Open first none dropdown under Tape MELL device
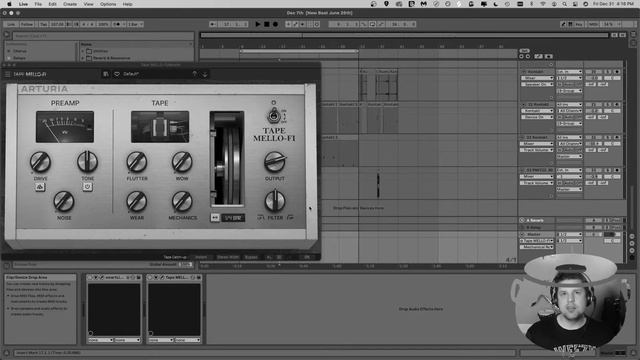This screenshot has width=640, height=360. click(161, 340)
